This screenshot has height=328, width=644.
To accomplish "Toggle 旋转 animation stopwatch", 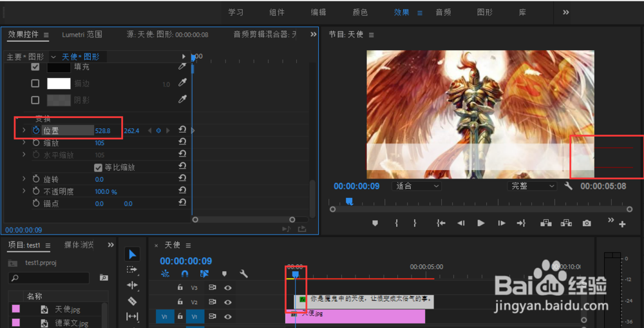I will pos(36,179).
